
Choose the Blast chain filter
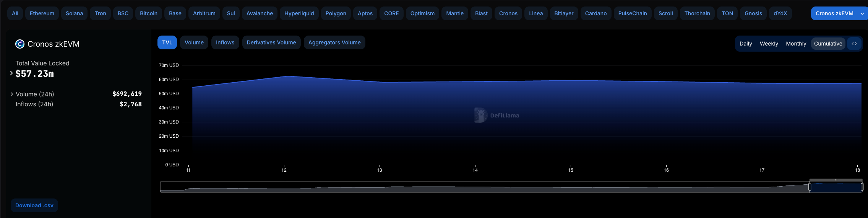tap(481, 13)
